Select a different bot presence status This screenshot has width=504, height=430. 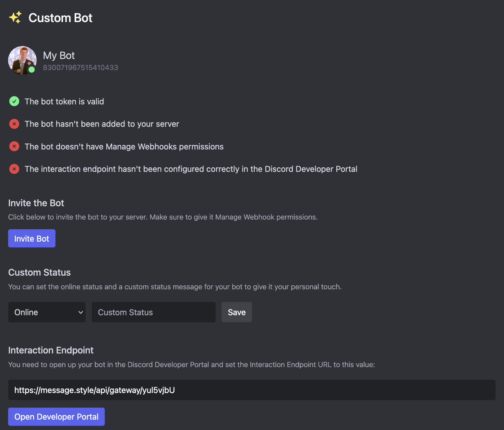pyautogui.click(x=47, y=312)
